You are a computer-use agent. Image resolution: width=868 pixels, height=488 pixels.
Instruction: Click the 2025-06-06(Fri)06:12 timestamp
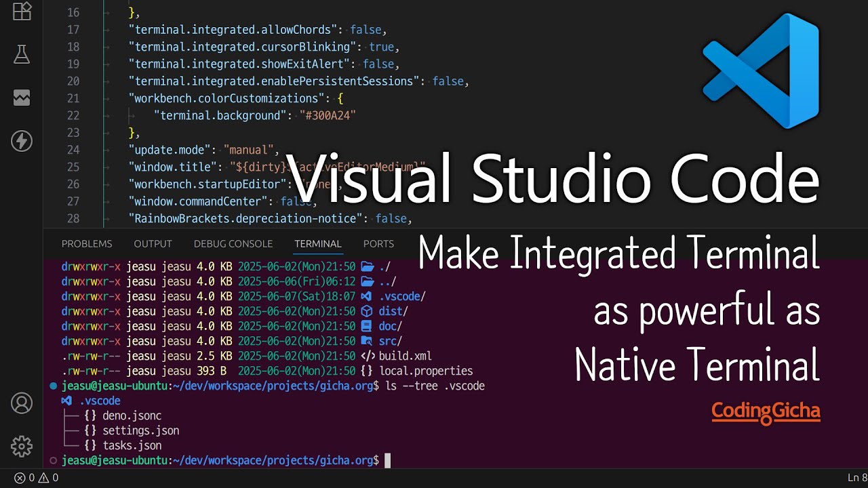click(296, 281)
